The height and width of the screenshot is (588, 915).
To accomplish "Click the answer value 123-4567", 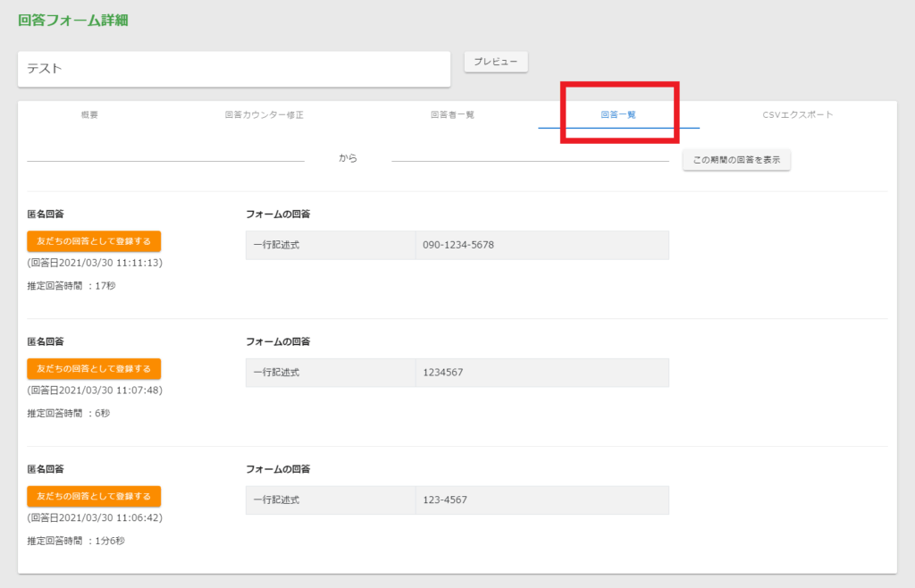I will pos(445,500).
